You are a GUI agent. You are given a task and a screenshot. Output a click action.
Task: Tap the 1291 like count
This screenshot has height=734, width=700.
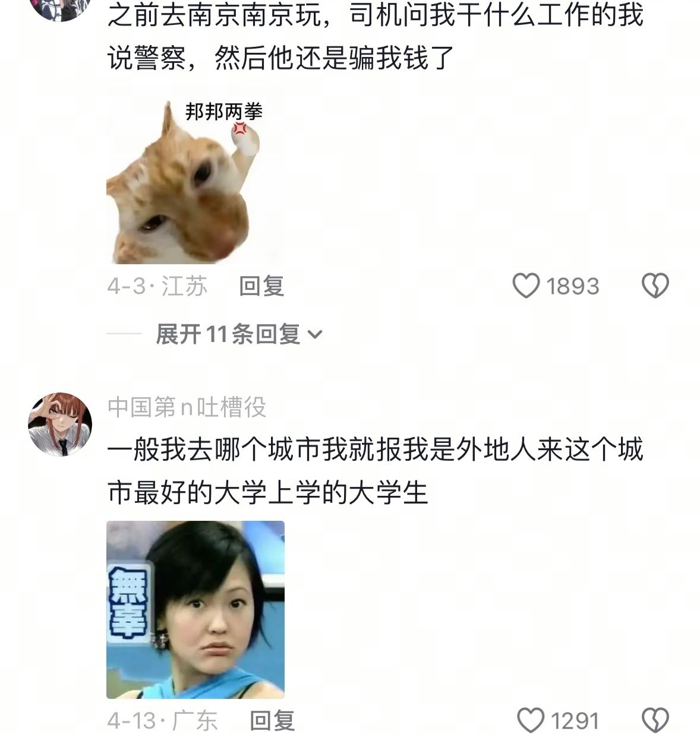point(575,720)
